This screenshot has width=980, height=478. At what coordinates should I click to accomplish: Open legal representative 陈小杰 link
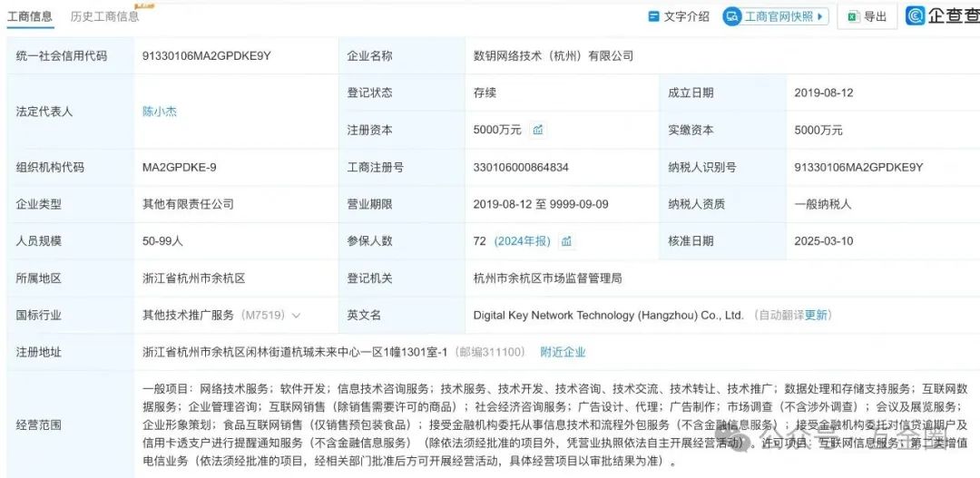click(160, 112)
